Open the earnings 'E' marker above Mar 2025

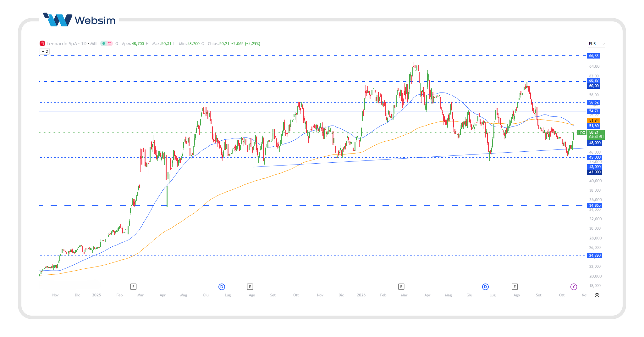[x=133, y=287]
